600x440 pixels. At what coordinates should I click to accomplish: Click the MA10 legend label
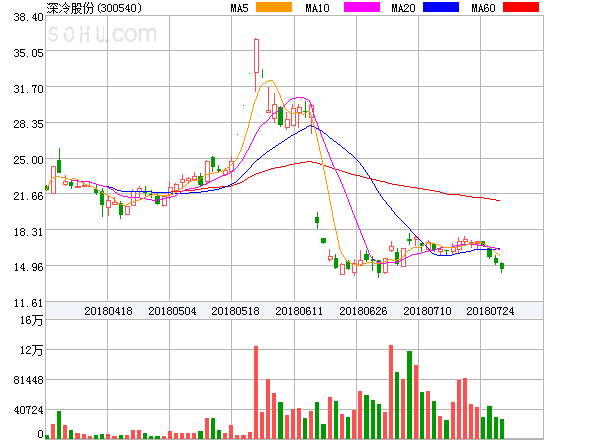pyautogui.click(x=317, y=8)
